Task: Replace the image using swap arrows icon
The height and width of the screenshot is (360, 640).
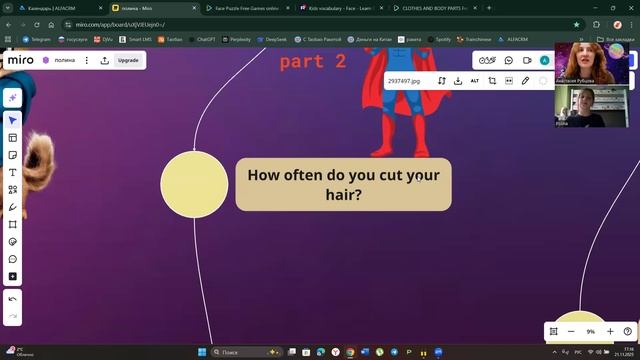Action: click(442, 81)
